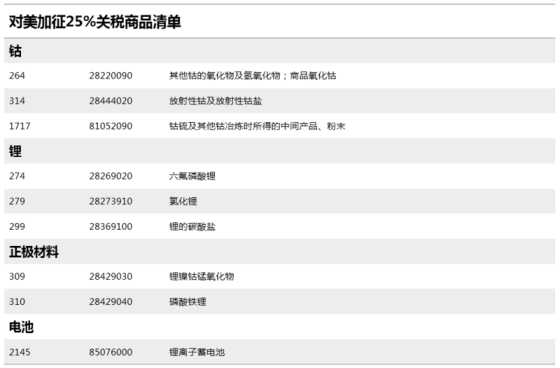This screenshot has height=368, width=560.
Task: Select description 锂镍钴锰氧化物
Action: pyautogui.click(x=201, y=277)
